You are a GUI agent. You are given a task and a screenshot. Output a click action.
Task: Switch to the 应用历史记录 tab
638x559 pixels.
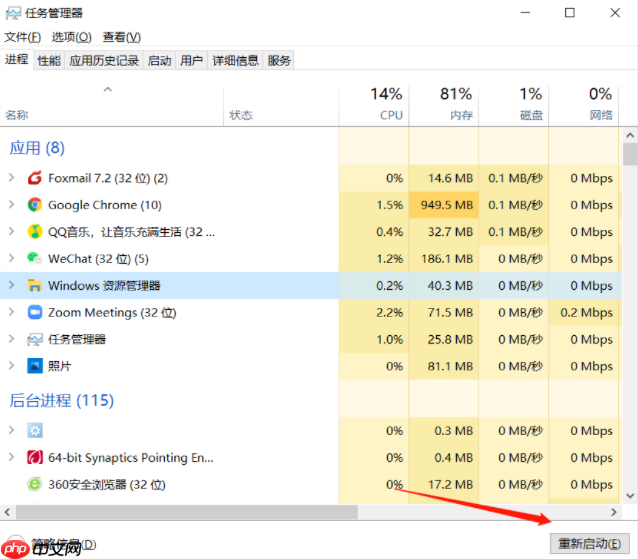104,61
